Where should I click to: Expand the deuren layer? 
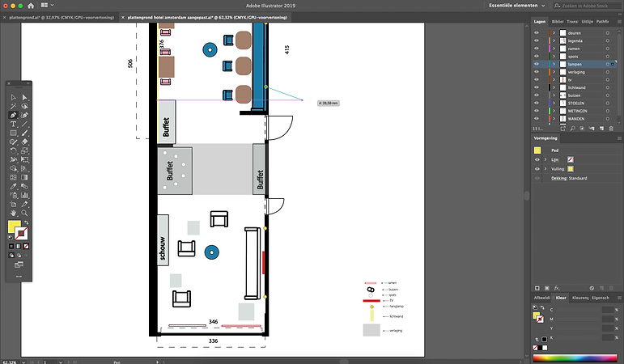tap(554, 33)
